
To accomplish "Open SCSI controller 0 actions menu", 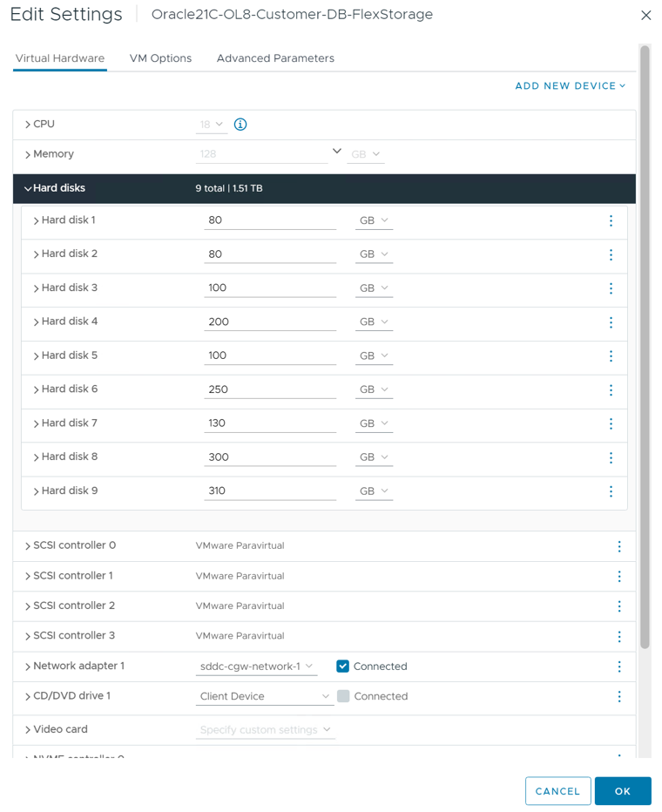I will [x=619, y=546].
